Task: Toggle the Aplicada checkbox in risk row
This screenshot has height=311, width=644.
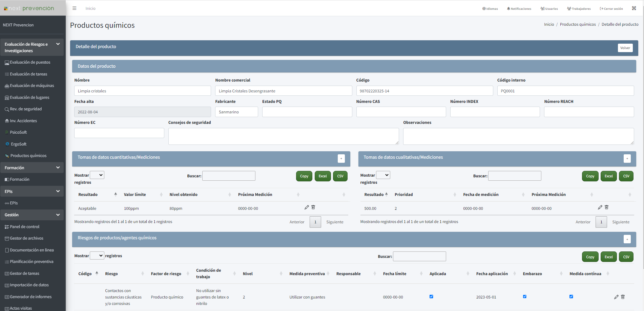Action: point(431,296)
